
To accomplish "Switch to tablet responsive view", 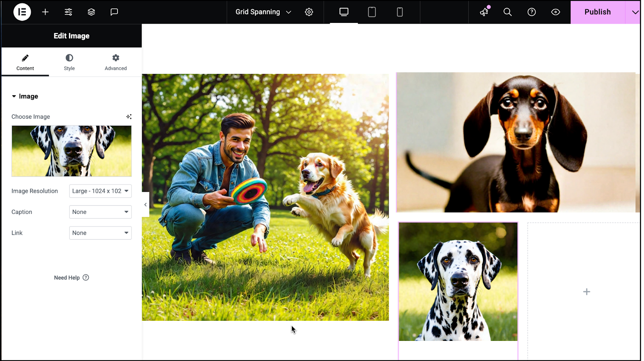I will tap(372, 12).
